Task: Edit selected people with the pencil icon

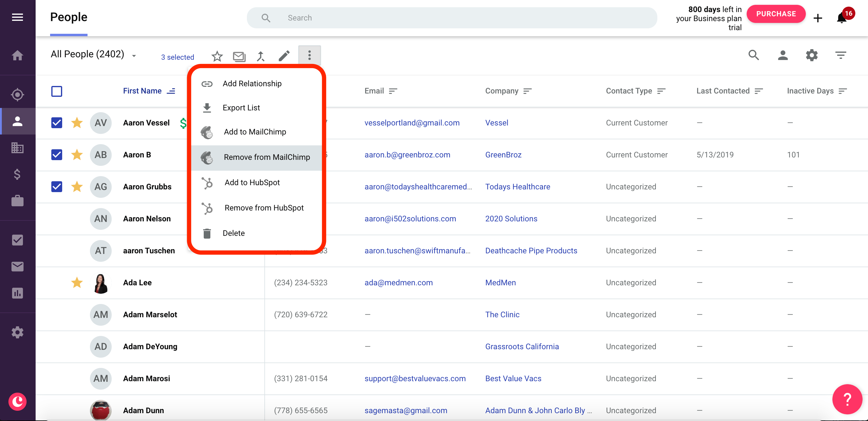Action: pyautogui.click(x=284, y=56)
